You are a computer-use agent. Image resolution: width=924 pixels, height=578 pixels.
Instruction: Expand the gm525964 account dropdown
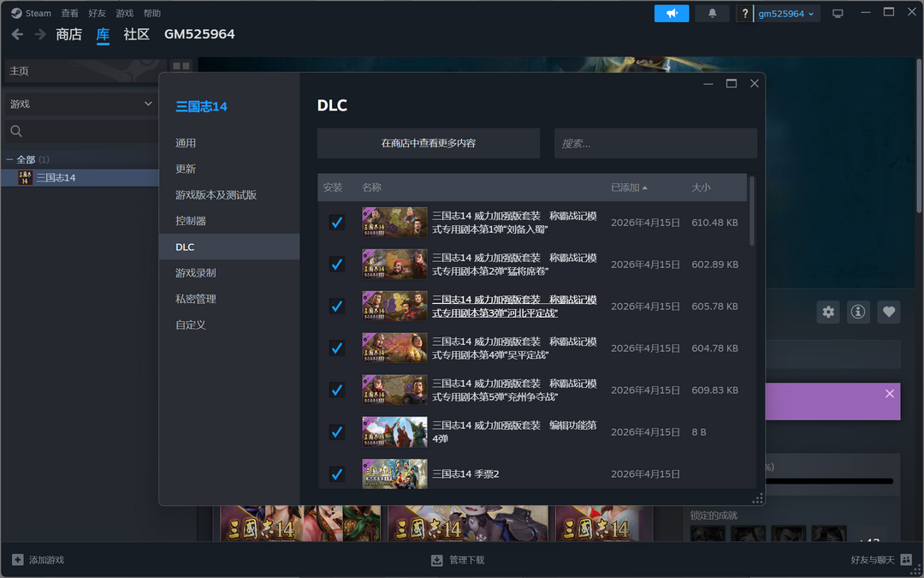coord(787,14)
